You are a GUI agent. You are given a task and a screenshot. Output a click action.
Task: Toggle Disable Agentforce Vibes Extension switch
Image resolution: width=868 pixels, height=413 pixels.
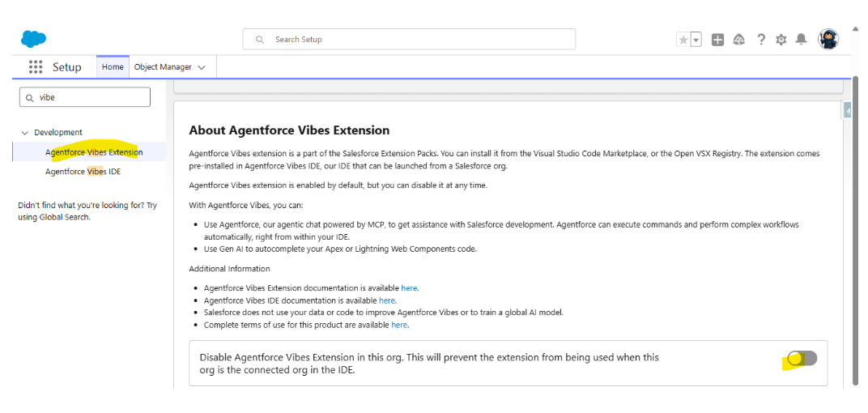click(802, 358)
